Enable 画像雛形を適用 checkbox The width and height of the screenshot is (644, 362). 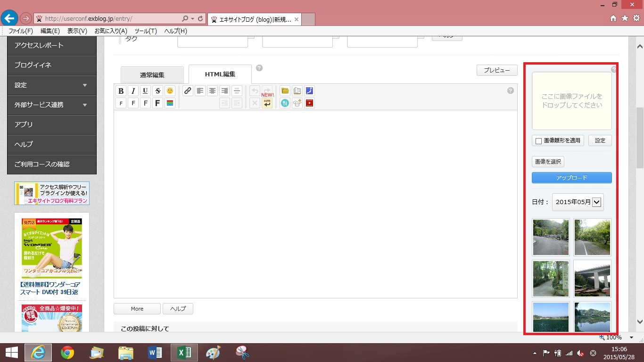pyautogui.click(x=538, y=141)
